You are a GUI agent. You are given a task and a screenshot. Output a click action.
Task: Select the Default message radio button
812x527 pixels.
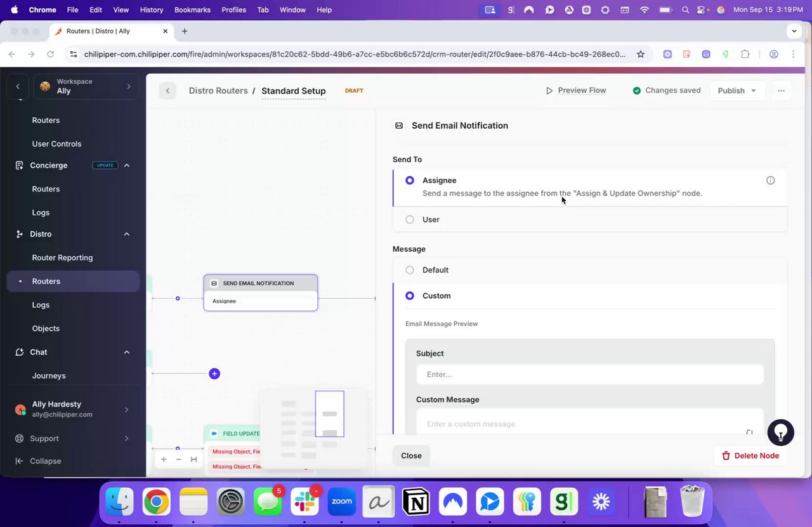[x=410, y=270]
